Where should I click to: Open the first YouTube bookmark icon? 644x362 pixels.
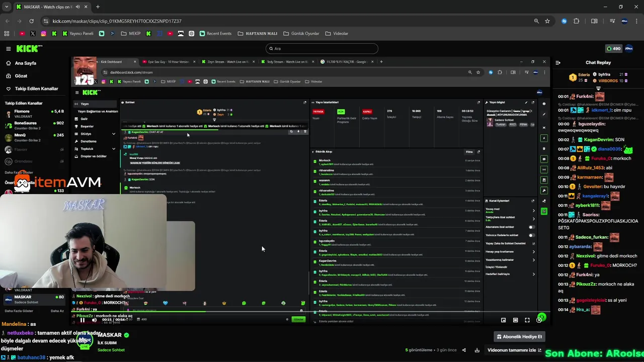click(22, 34)
